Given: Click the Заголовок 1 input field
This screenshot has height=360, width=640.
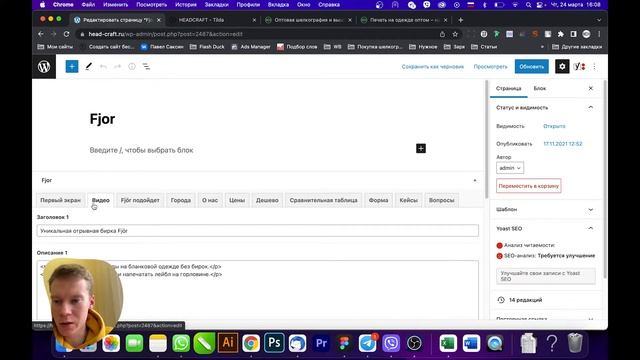Looking at the screenshot, I should click(258, 231).
